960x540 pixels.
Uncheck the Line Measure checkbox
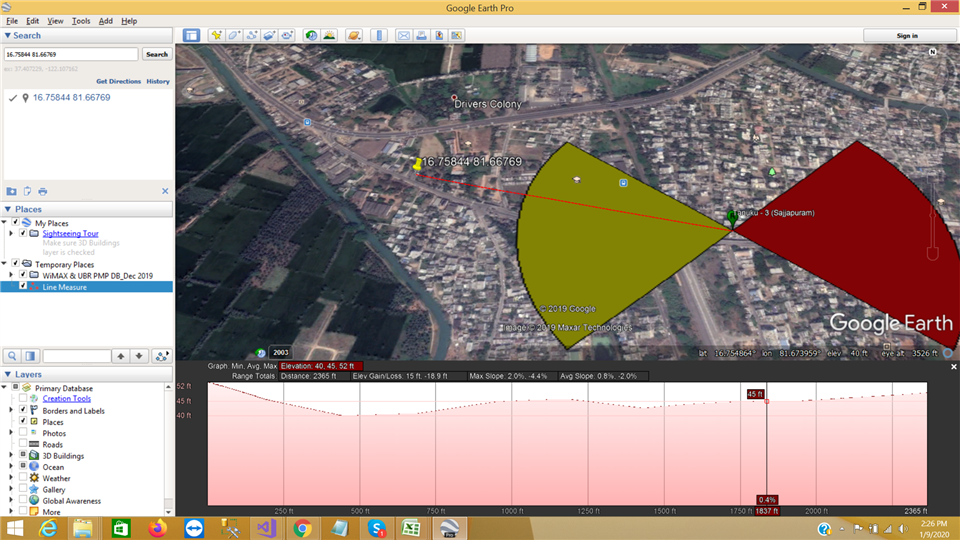click(x=22, y=287)
